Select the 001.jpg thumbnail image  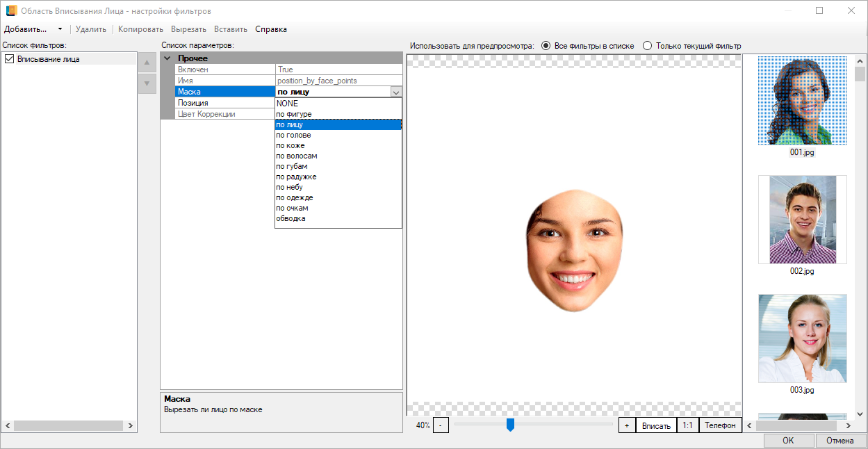802,101
